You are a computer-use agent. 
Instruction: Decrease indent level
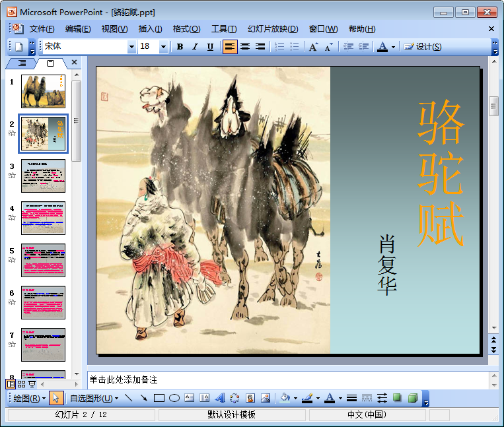point(348,47)
